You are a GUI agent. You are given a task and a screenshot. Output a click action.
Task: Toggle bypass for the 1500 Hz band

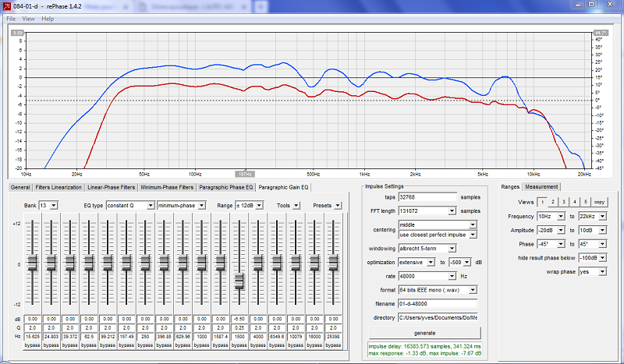(x=239, y=345)
